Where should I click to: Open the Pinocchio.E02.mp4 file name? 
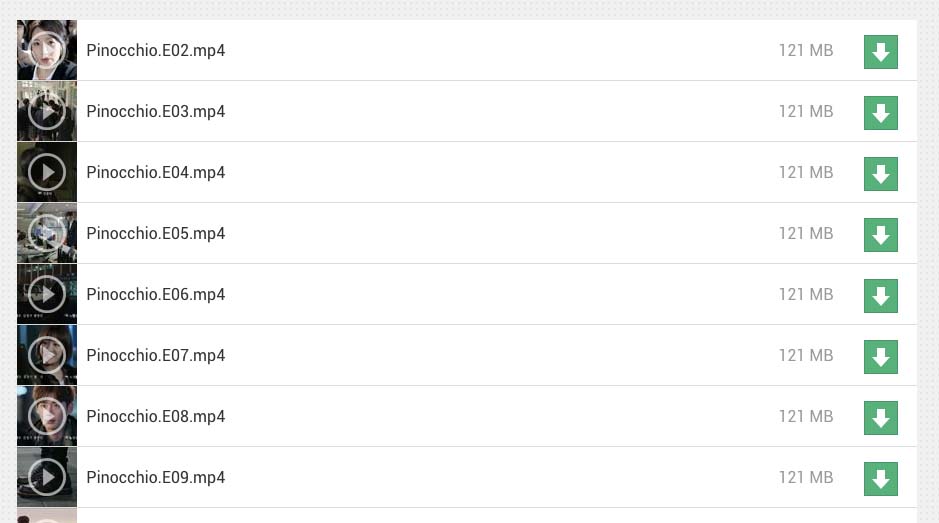point(156,51)
